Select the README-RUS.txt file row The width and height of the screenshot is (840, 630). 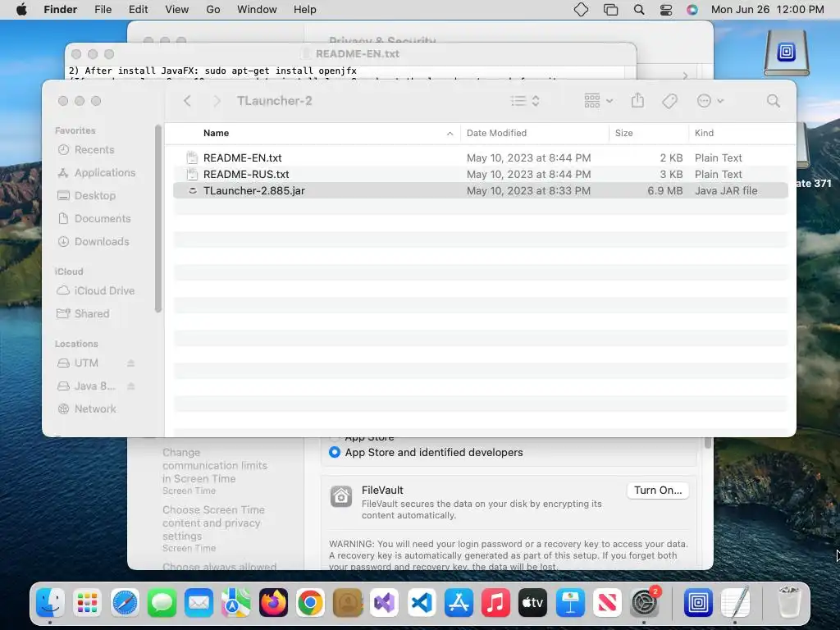pos(481,175)
